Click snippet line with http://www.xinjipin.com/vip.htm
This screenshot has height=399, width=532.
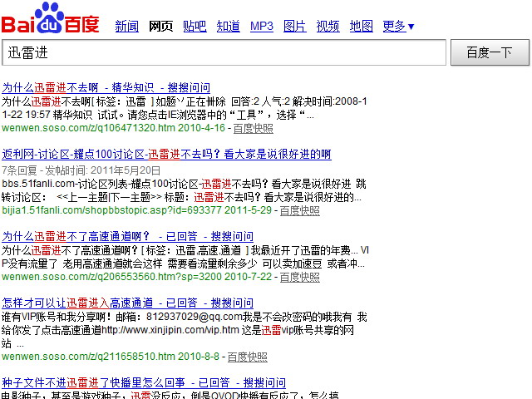(x=178, y=330)
